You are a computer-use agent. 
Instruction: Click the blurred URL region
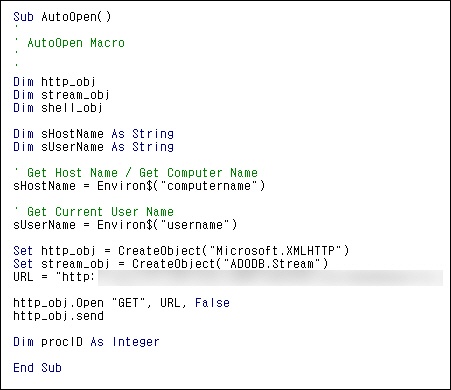pos(270,278)
